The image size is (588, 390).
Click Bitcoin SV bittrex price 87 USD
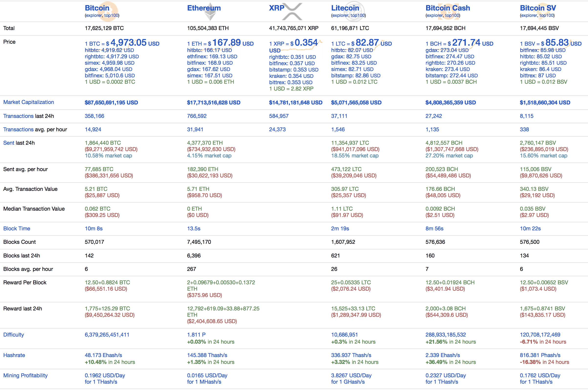click(x=538, y=76)
